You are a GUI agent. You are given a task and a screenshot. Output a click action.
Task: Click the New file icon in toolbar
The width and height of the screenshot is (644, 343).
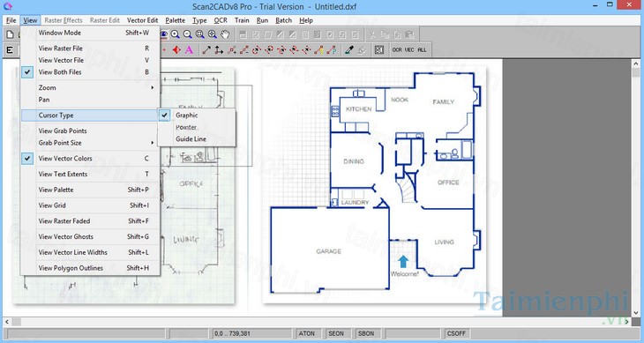point(11,35)
